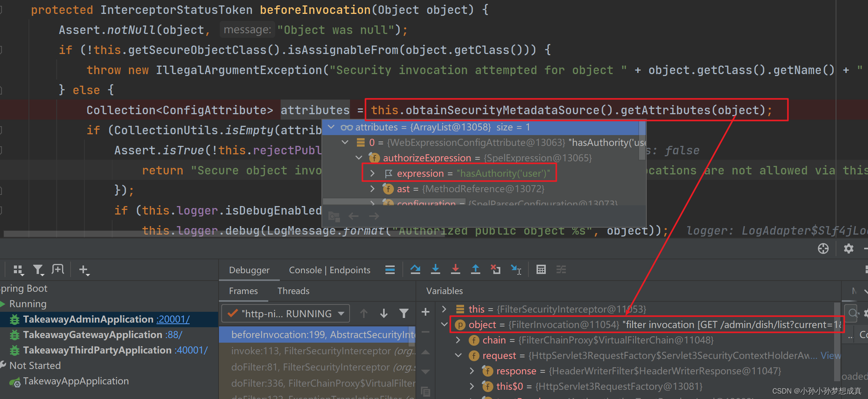The height and width of the screenshot is (399, 868).
Task: Open the Services filter icon menu
Action: click(38, 270)
